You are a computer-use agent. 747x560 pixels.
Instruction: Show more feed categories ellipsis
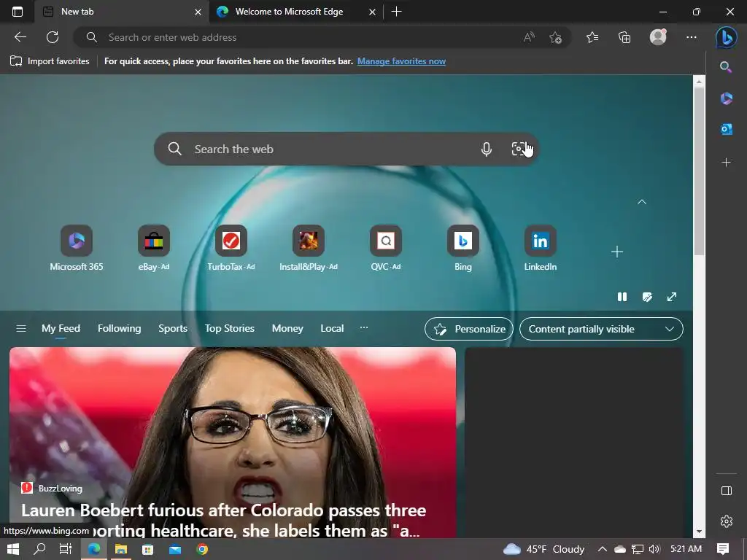coord(364,327)
